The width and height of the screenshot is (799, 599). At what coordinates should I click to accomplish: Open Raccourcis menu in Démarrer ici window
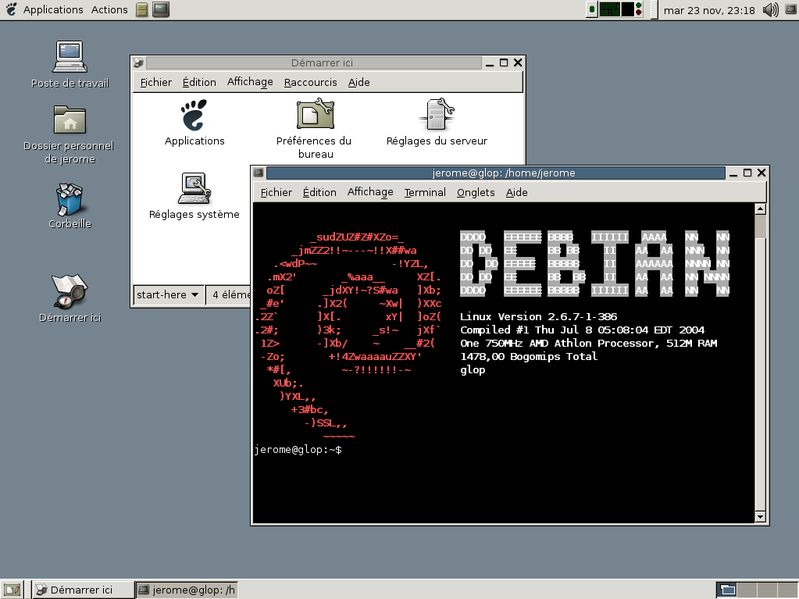click(310, 82)
